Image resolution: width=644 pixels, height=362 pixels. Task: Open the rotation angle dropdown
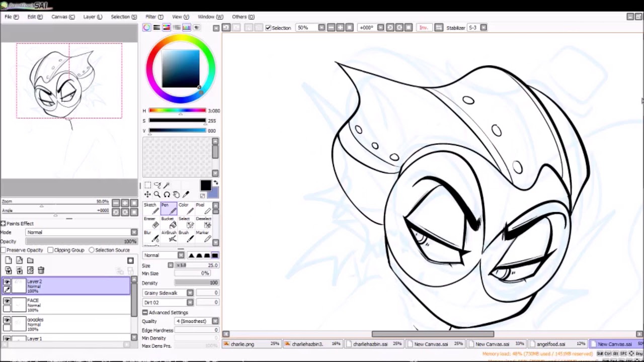click(x=380, y=28)
